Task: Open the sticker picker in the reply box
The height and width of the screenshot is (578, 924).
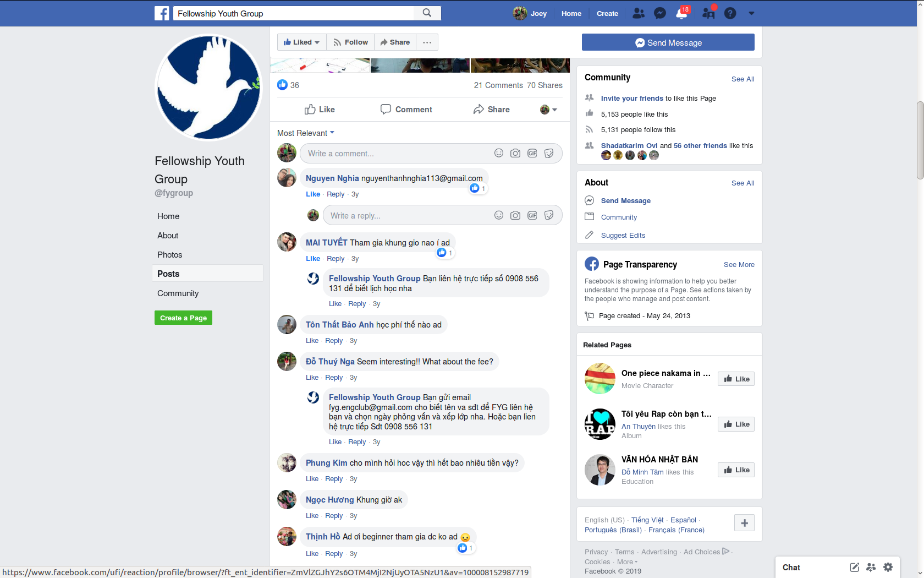Action: click(x=548, y=215)
